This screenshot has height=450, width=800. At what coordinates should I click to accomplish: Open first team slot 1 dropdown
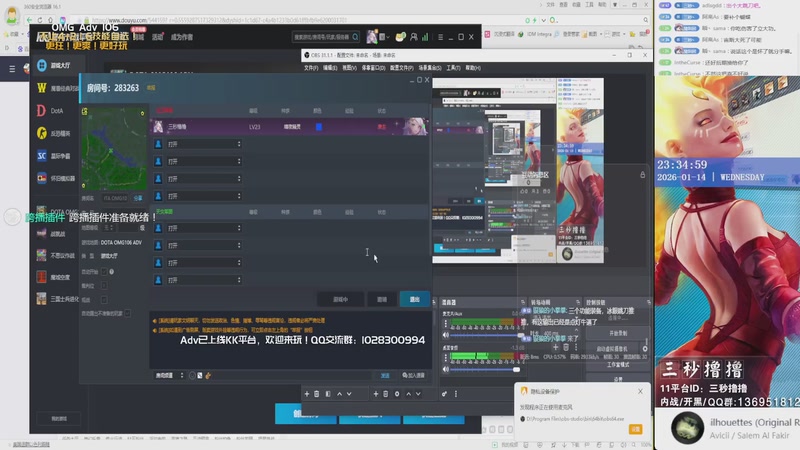tap(204, 144)
